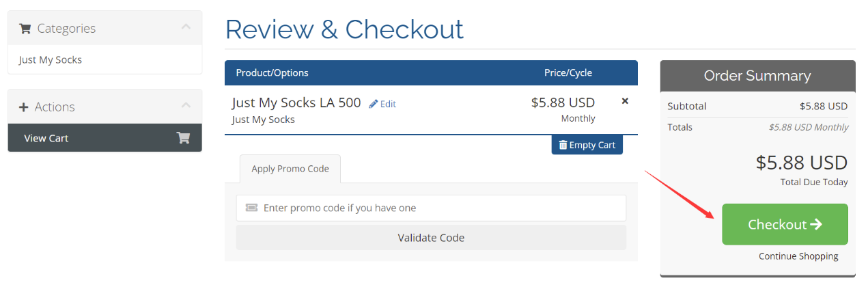The height and width of the screenshot is (287, 868).
Task: Click the ticket icon in the promo field
Action: [251, 208]
